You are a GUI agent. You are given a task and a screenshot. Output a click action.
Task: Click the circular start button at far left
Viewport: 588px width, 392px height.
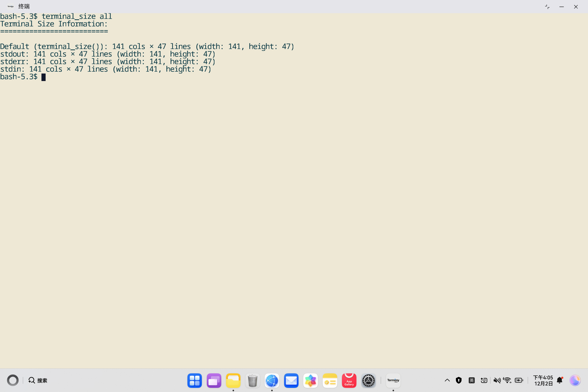pyautogui.click(x=13, y=380)
